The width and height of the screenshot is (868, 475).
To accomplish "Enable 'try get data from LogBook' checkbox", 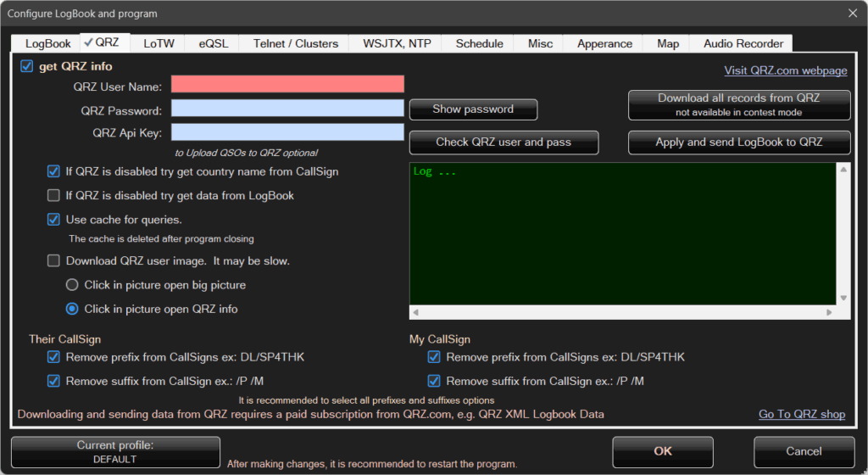I will click(53, 196).
